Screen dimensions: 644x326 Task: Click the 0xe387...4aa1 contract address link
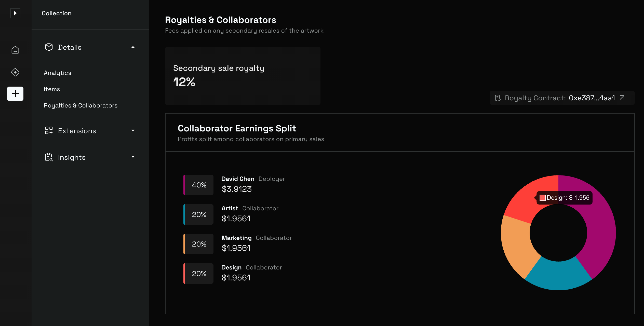click(x=592, y=98)
